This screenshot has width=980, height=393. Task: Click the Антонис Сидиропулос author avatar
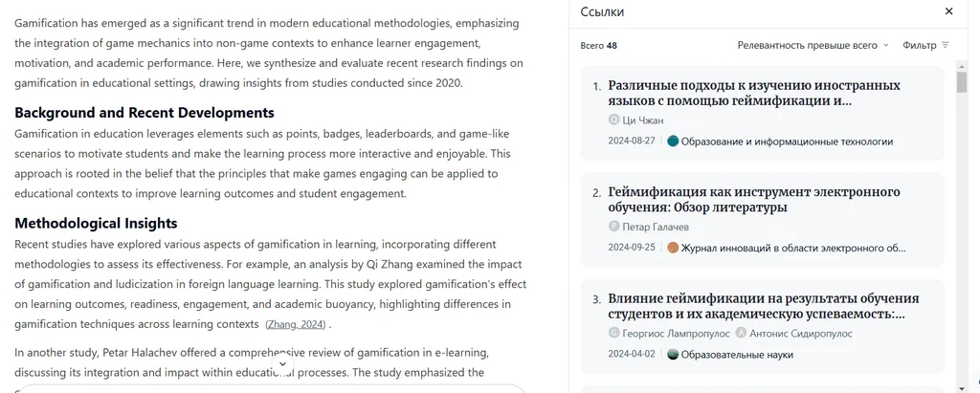point(741,333)
